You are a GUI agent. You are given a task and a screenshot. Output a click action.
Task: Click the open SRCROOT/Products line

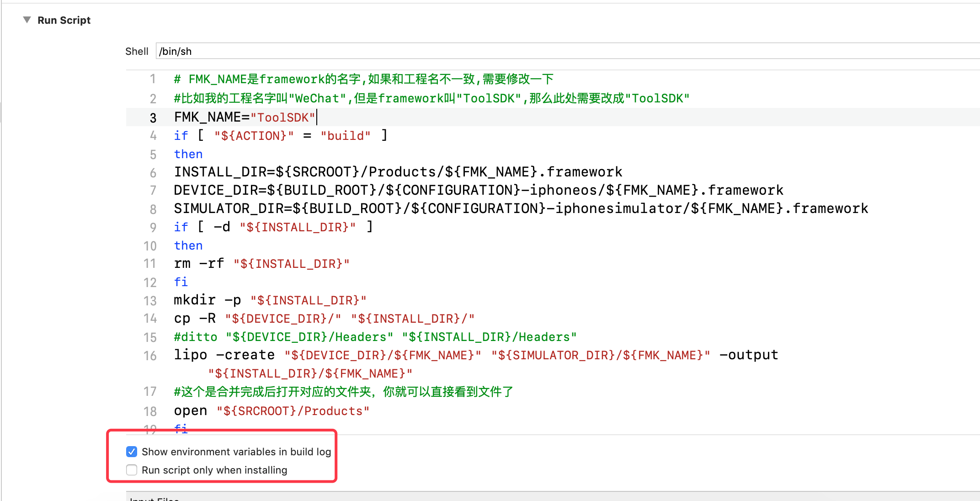tap(272, 411)
